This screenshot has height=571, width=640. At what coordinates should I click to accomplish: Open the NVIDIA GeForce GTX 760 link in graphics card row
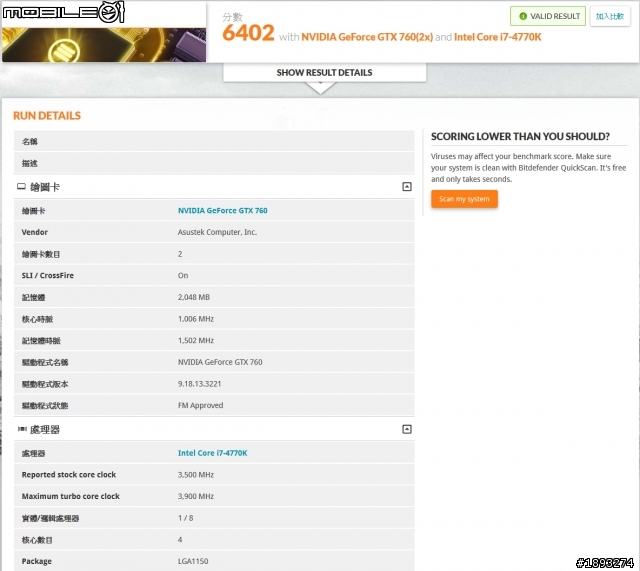(x=222, y=211)
